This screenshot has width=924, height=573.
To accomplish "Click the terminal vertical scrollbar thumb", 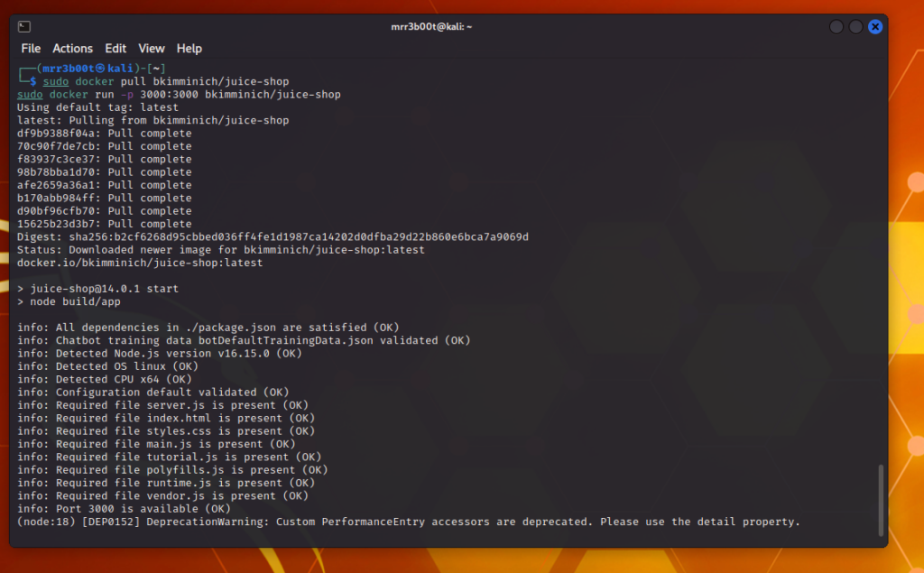I will click(x=881, y=501).
